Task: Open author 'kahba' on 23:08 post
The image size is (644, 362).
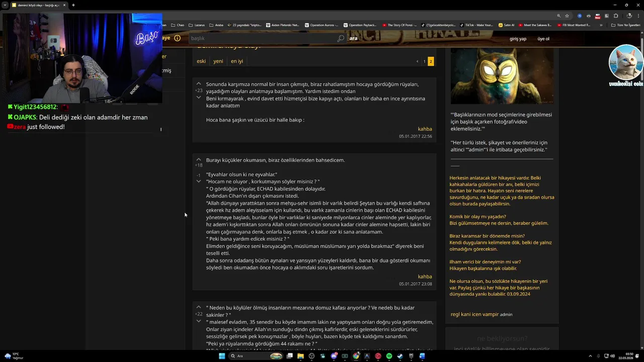Action: pos(425,277)
